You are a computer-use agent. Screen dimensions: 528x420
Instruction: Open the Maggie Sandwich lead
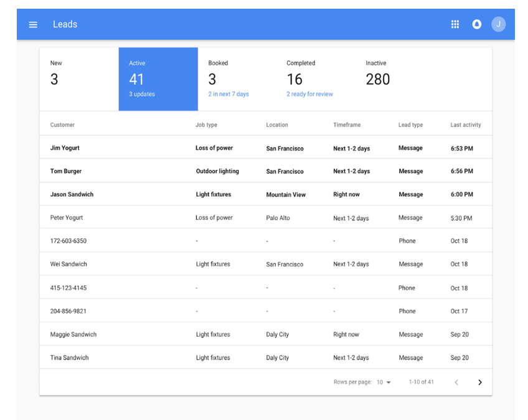(x=266, y=334)
